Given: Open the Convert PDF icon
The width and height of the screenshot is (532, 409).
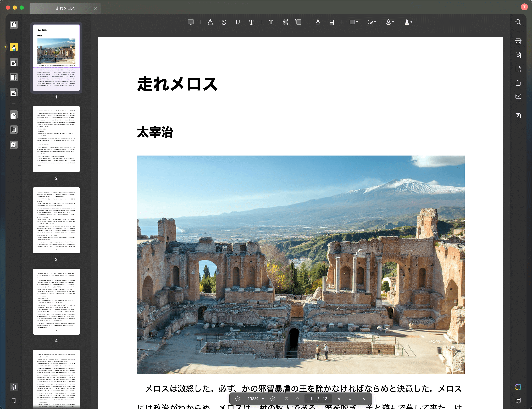Looking at the screenshot, I should point(518,55).
